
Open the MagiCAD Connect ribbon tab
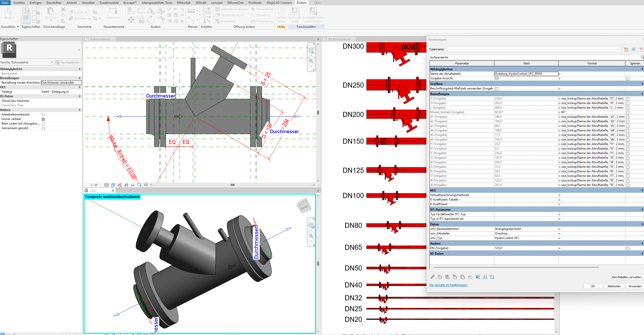(279, 3)
